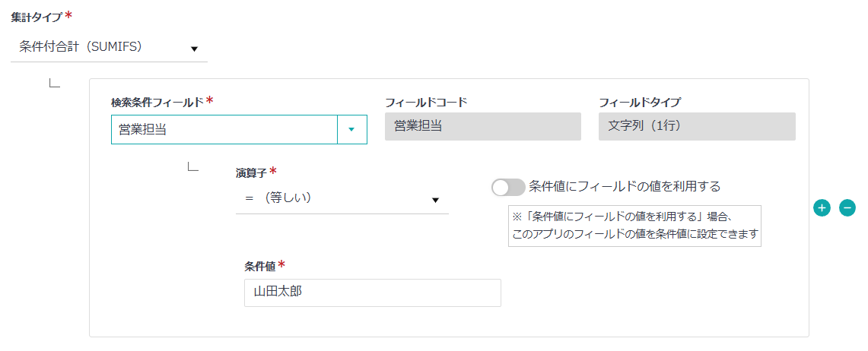
Task: Open the teal 検索条件フィールド dropdown arrow
Action: [x=351, y=129]
